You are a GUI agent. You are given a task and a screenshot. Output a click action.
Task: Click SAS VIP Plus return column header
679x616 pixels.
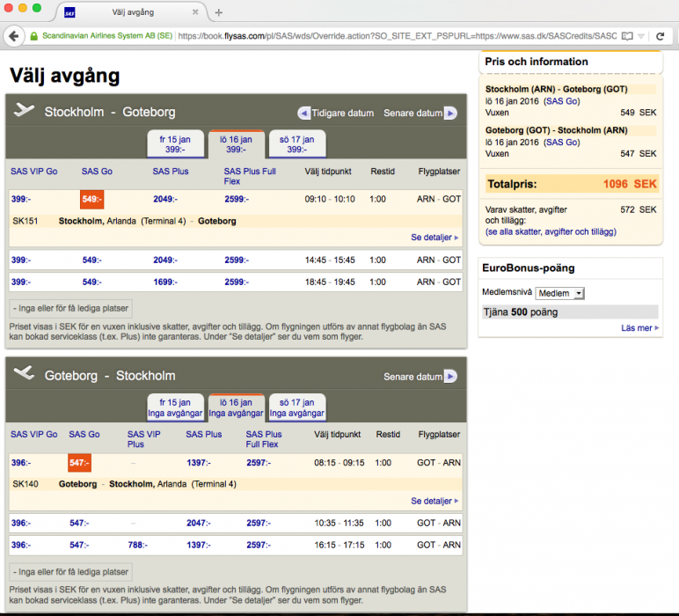point(143,439)
